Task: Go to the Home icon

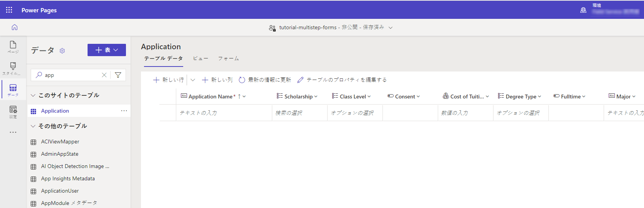Action: [x=15, y=27]
